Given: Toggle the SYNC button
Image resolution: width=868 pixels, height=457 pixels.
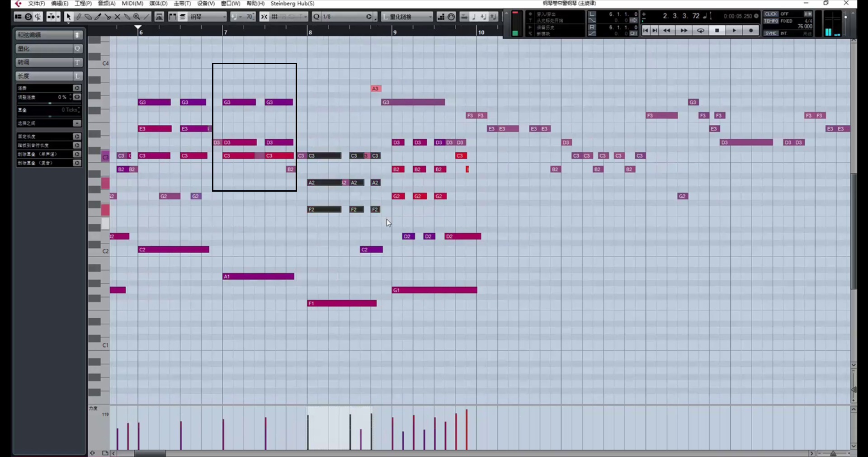Looking at the screenshot, I should [x=771, y=33].
